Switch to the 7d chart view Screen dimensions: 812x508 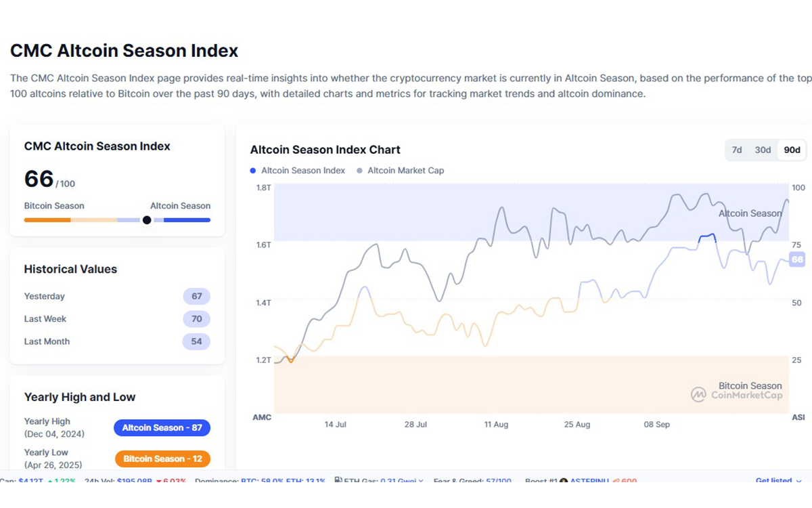coord(737,150)
